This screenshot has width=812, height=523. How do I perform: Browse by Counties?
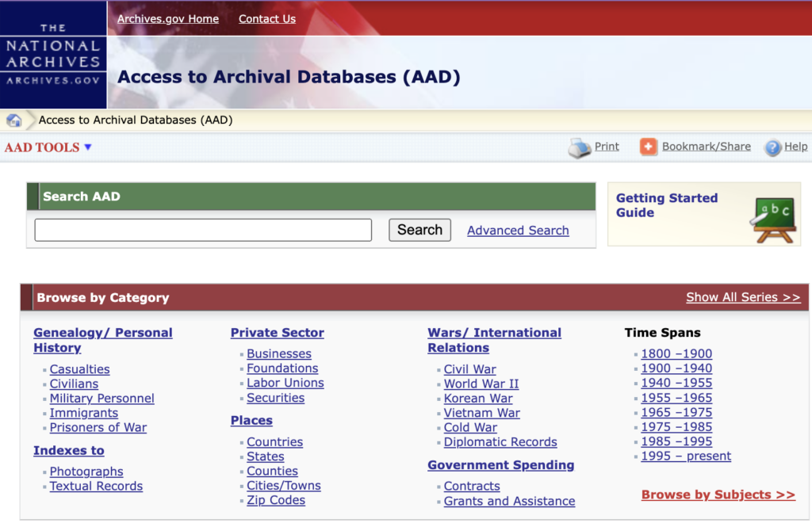[x=273, y=471]
